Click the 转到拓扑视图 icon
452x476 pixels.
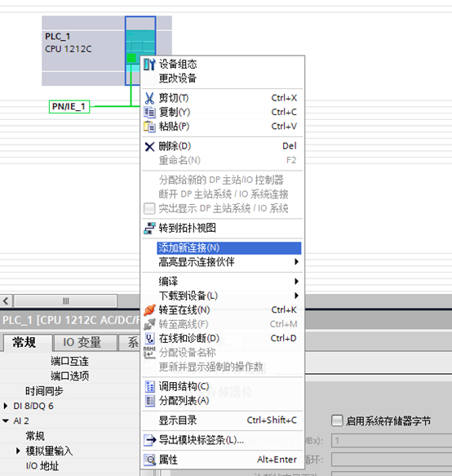(149, 229)
